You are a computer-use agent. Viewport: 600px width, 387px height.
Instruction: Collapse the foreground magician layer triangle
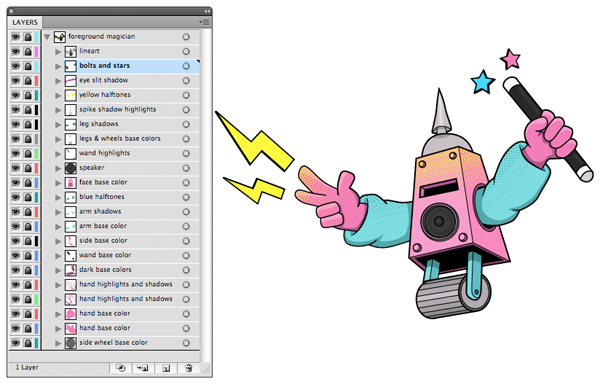47,37
